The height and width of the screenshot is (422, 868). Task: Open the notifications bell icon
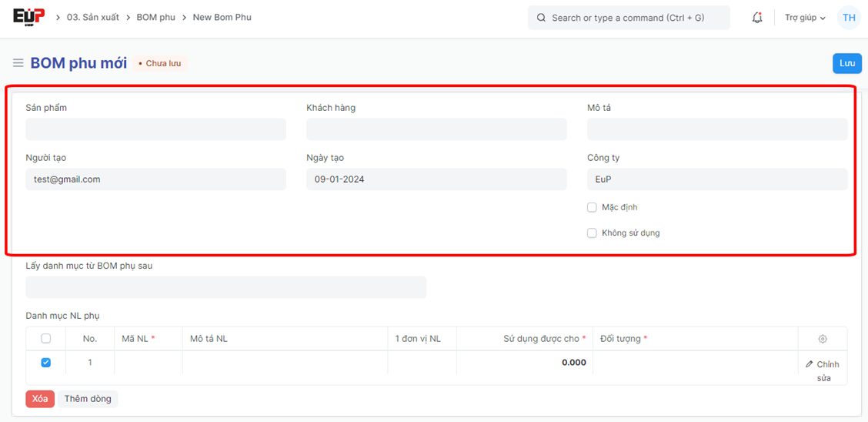[x=757, y=18]
